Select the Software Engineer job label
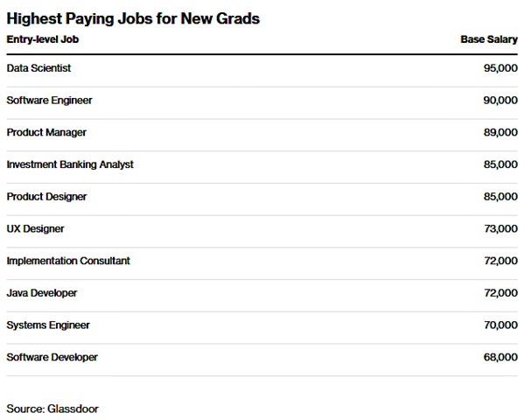525x420 pixels. [x=49, y=101]
